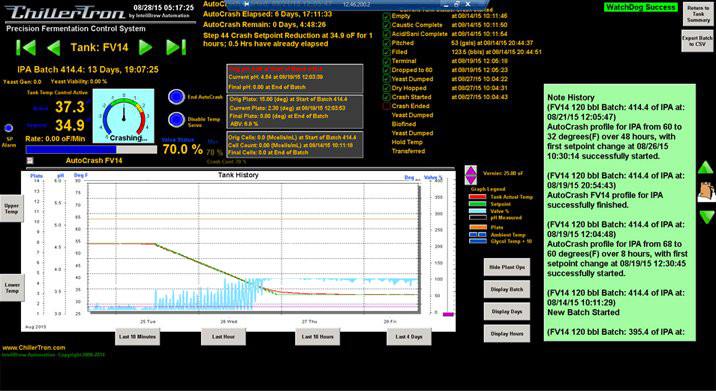The width and height of the screenshot is (716, 391).
Task: Jump to first tank with skip-back arrow
Action: coord(26,48)
